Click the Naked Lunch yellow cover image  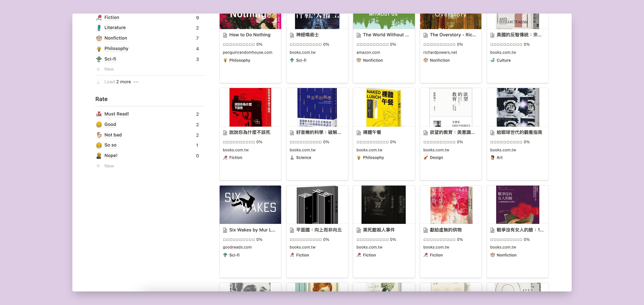(x=384, y=107)
